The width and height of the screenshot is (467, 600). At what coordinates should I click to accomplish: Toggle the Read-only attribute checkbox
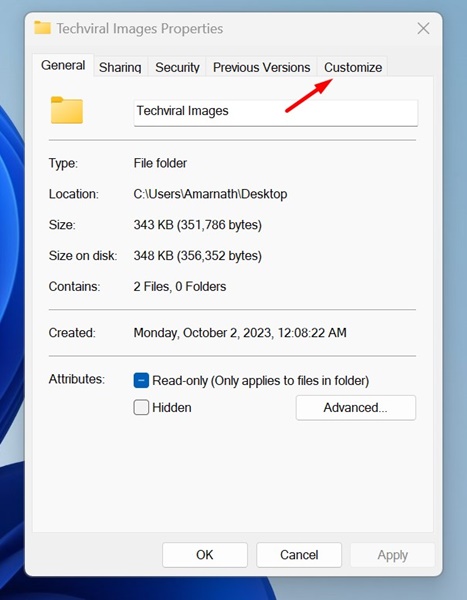(141, 380)
